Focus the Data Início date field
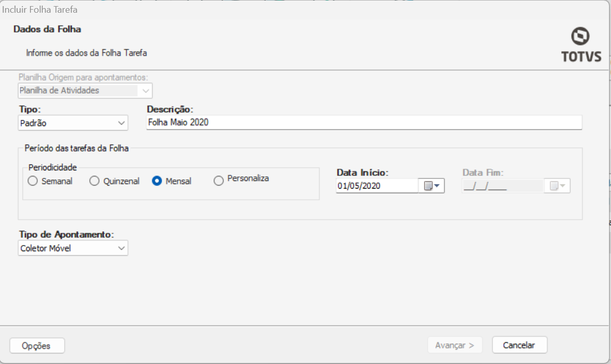Viewport: 611px width, 364px height. click(377, 186)
